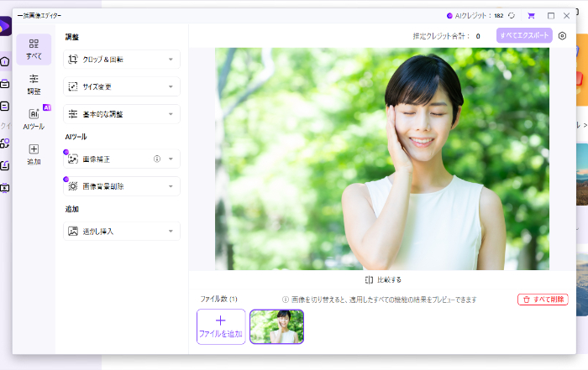Expand the 画像補正 dropdown arrow
Viewport: 588px width, 370px height.
pos(171,159)
